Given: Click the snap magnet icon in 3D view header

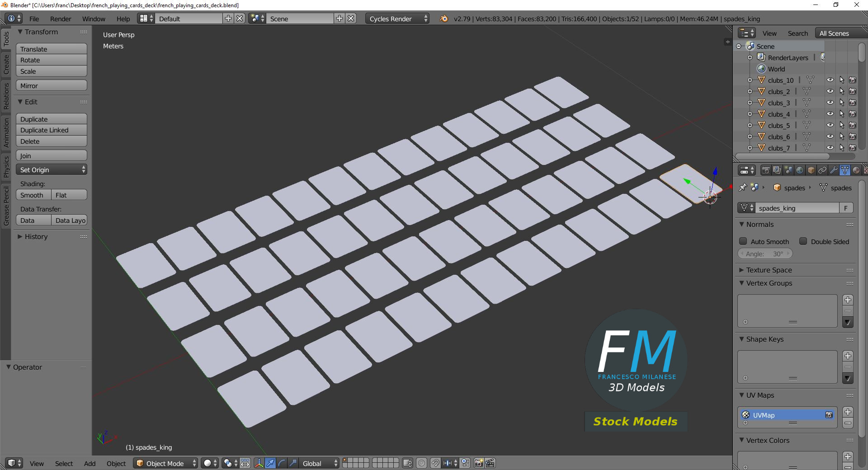Looking at the screenshot, I should tap(435, 463).
